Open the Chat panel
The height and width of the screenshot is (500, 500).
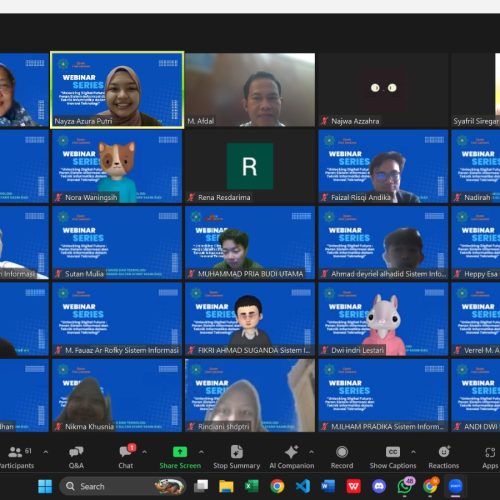[x=126, y=458]
